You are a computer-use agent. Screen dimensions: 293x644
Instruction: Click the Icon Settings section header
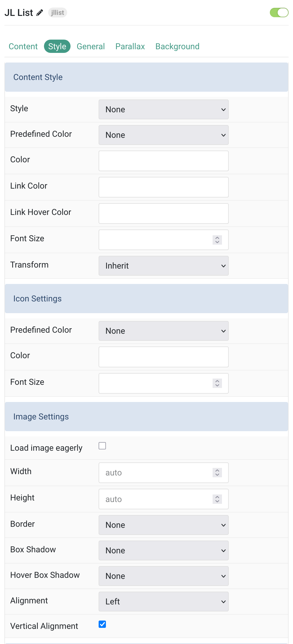146,299
